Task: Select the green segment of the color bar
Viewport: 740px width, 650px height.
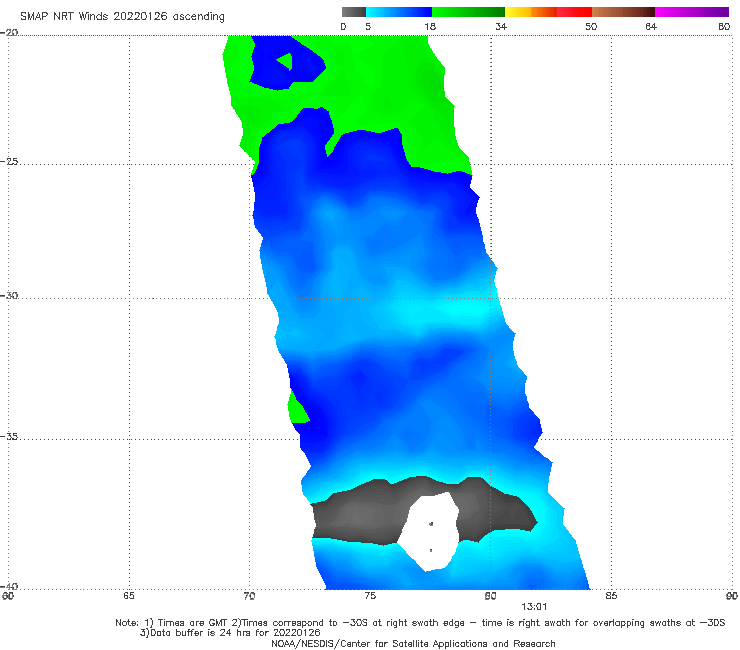Action: point(468,12)
